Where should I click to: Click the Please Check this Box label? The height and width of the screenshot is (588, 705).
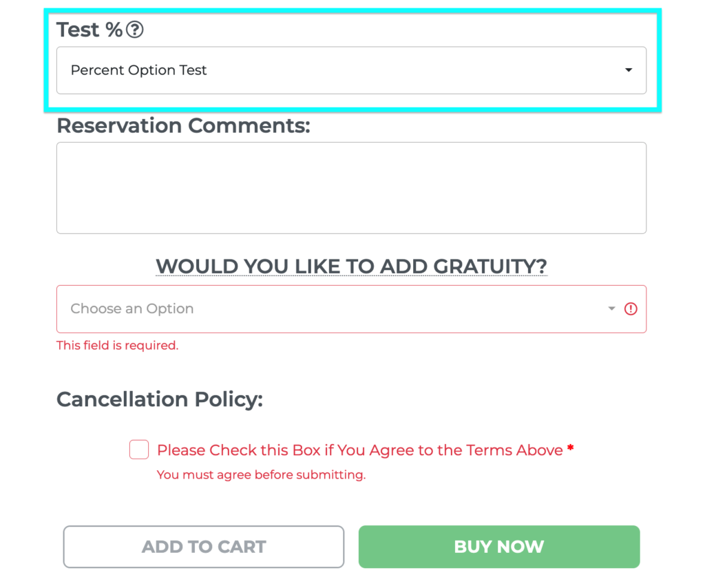tap(359, 450)
